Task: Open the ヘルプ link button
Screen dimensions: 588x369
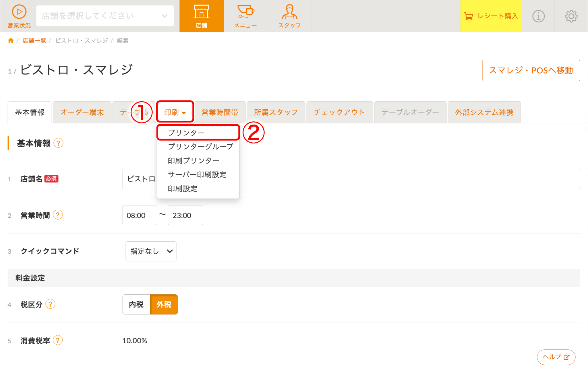Action: [x=556, y=357]
